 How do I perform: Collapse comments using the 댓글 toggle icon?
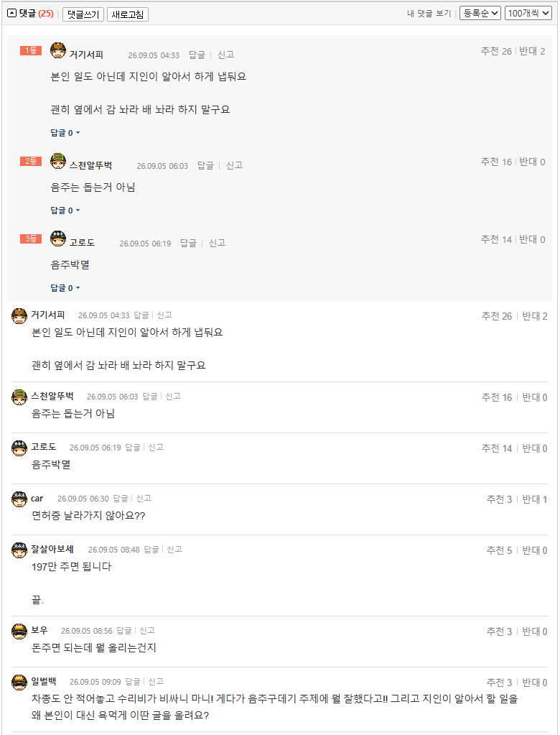12,14
